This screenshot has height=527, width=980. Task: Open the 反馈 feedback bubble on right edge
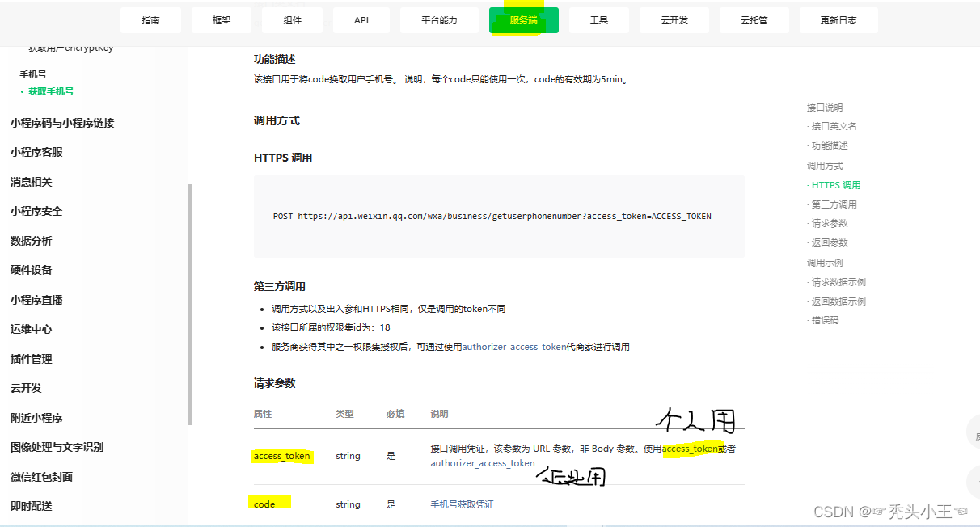click(x=974, y=433)
